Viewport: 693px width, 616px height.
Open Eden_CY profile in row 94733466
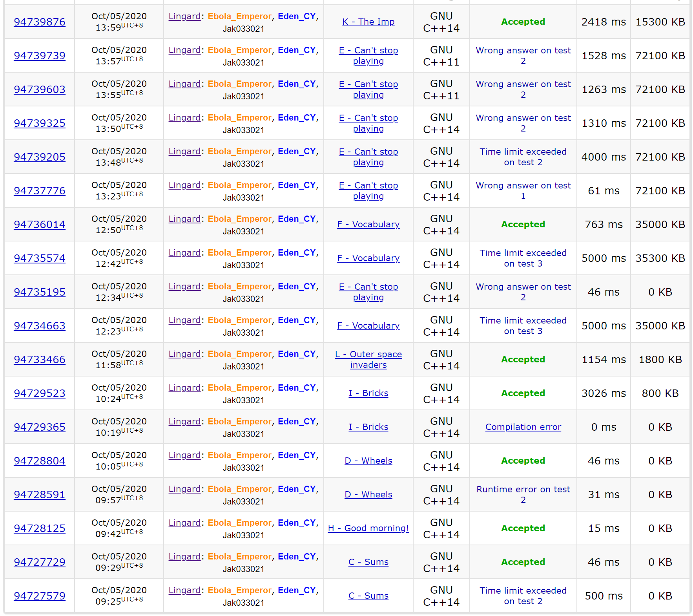(297, 354)
